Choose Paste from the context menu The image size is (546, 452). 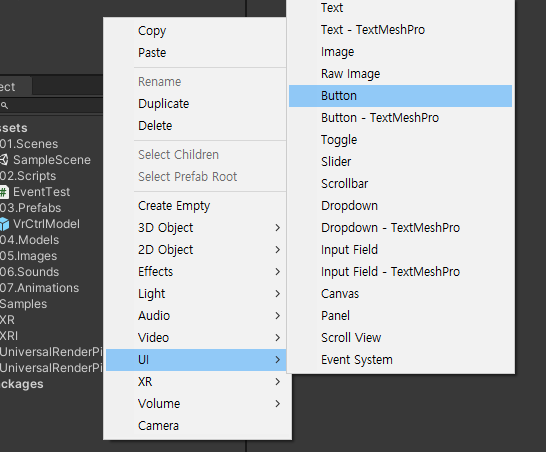click(x=196, y=53)
